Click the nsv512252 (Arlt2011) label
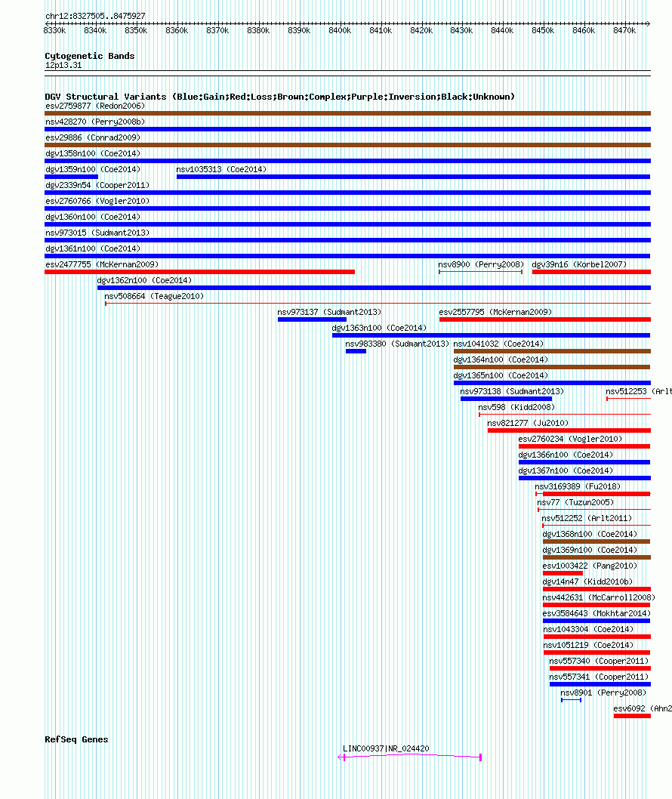The width and height of the screenshot is (672, 799). (587, 518)
